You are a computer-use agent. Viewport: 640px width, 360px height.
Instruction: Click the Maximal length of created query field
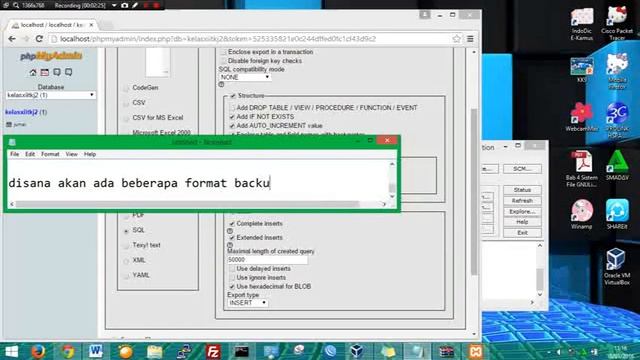[267, 260]
